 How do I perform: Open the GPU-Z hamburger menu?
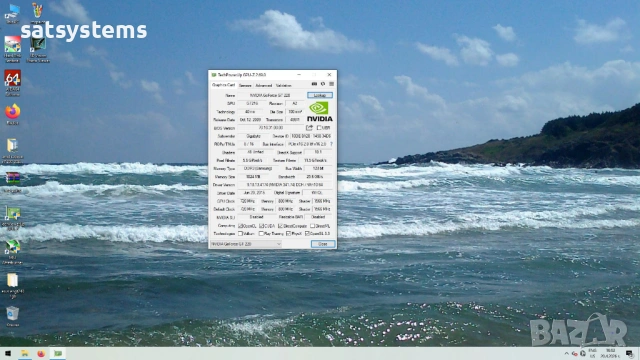(331, 84)
